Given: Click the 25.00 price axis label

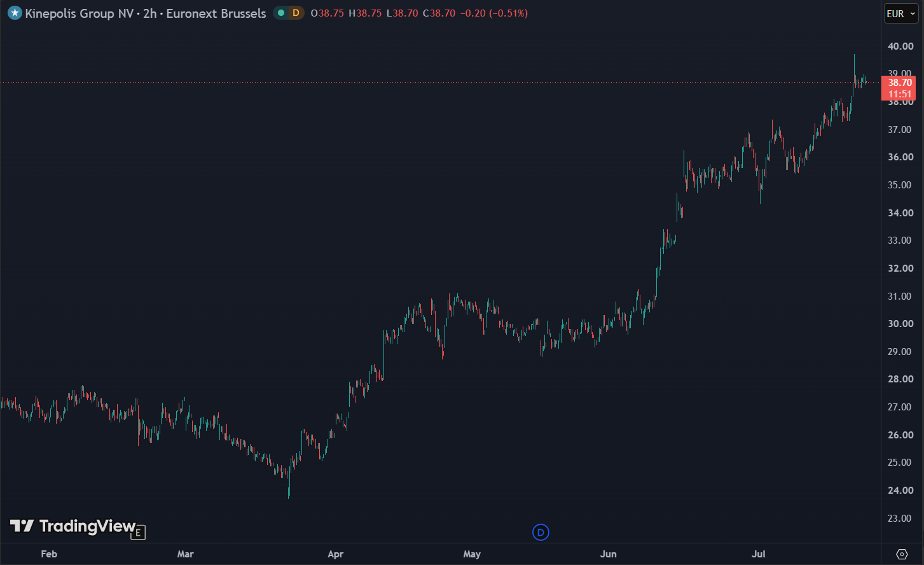Looking at the screenshot, I should pyautogui.click(x=900, y=463).
